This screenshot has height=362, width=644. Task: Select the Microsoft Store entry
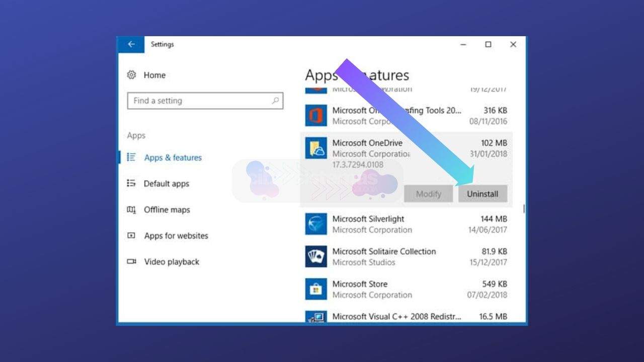(407, 289)
